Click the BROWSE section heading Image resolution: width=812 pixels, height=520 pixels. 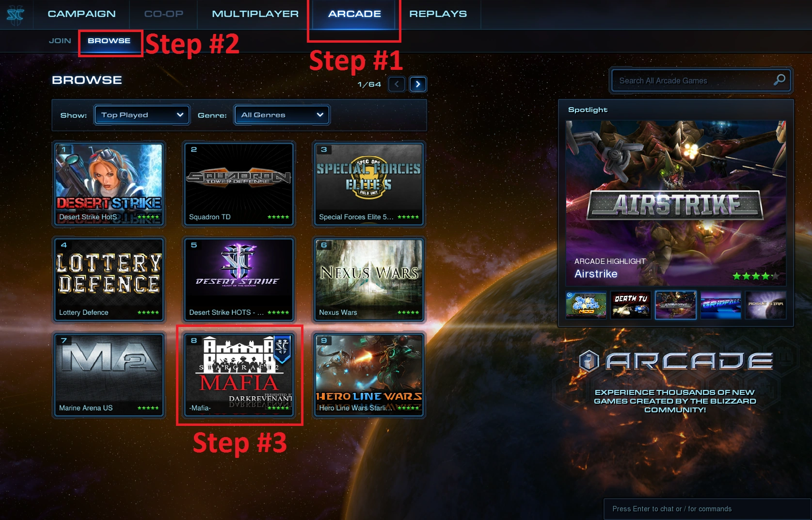pyautogui.click(x=87, y=80)
